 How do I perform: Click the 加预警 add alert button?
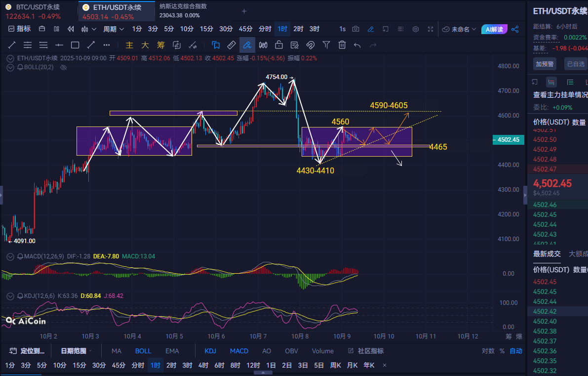click(544, 64)
